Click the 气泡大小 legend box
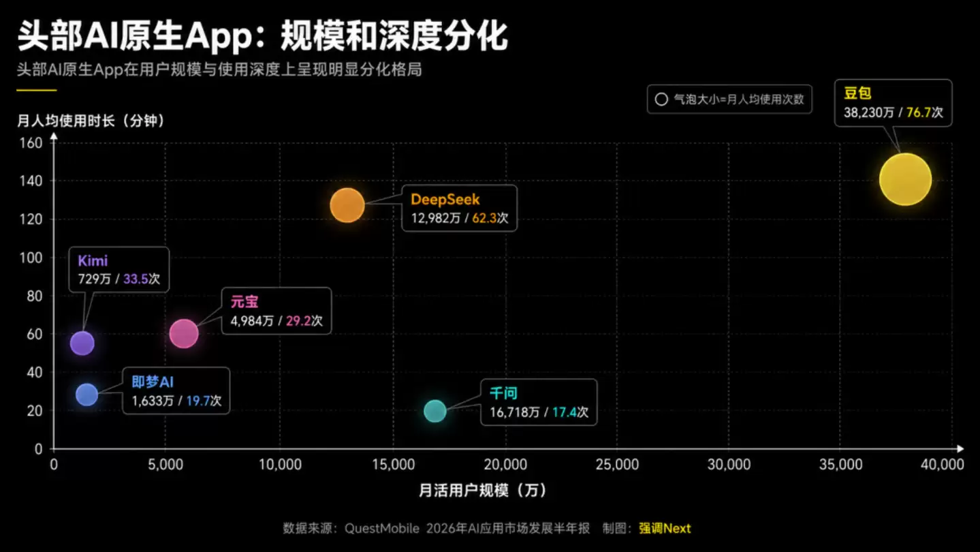 click(729, 99)
